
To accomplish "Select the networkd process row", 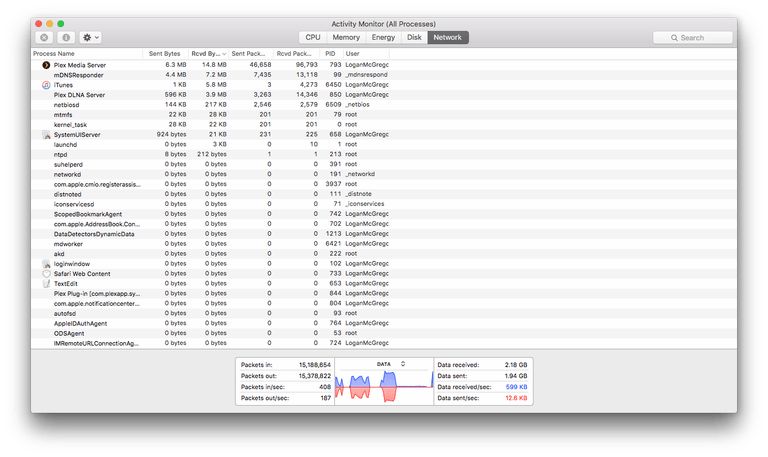I will [384, 174].
